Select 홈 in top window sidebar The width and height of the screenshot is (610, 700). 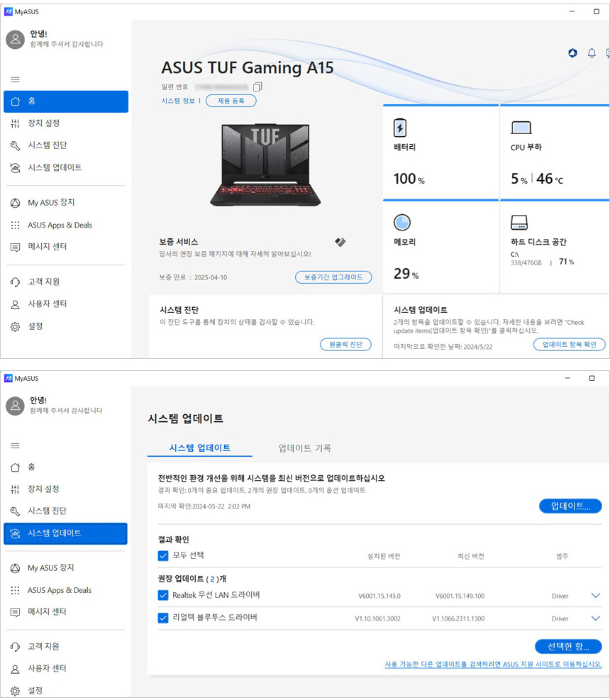[x=66, y=101]
